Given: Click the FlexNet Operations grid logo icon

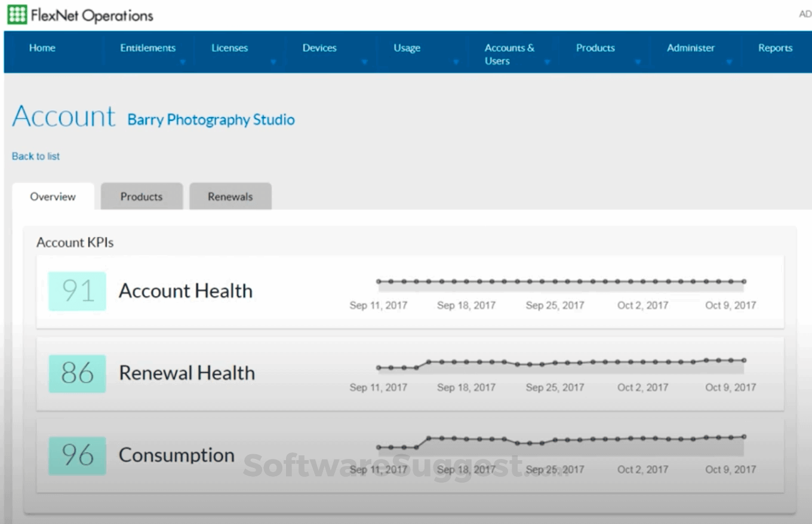Looking at the screenshot, I should [x=17, y=13].
